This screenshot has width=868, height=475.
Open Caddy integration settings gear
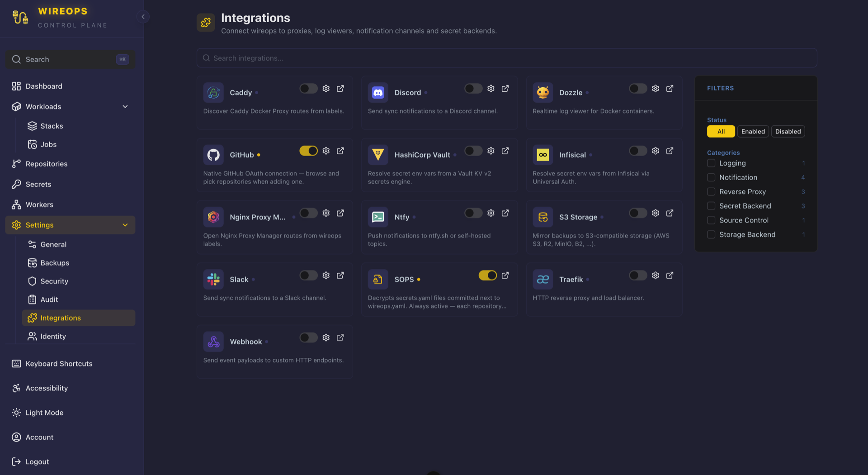pyautogui.click(x=326, y=89)
